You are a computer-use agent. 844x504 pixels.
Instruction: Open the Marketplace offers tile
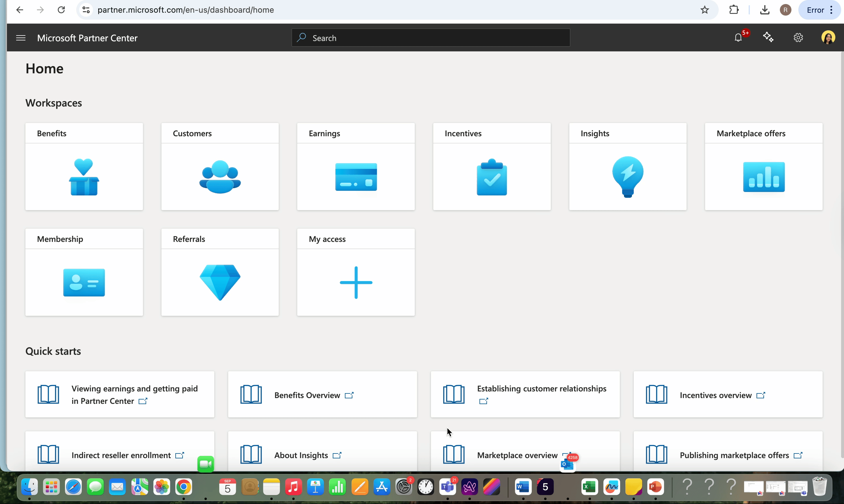[x=764, y=167]
